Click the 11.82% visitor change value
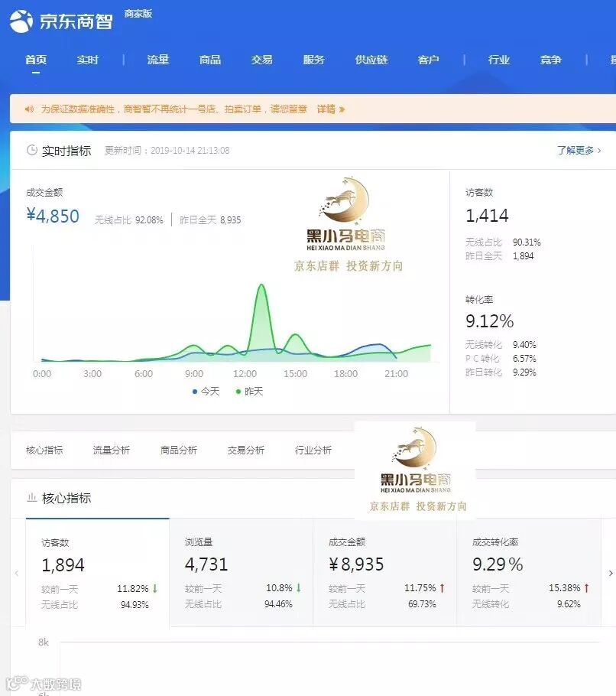Image resolution: width=616 pixels, height=696 pixels. tap(133, 589)
